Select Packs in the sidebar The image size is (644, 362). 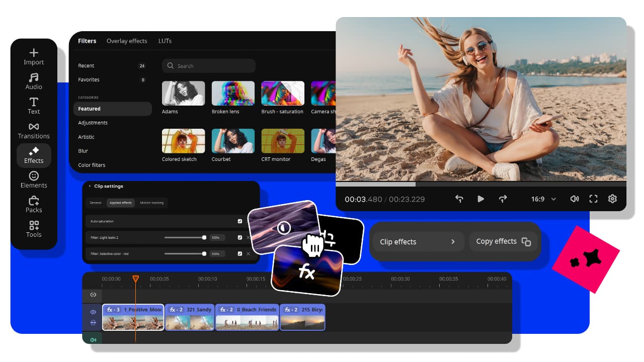33,205
